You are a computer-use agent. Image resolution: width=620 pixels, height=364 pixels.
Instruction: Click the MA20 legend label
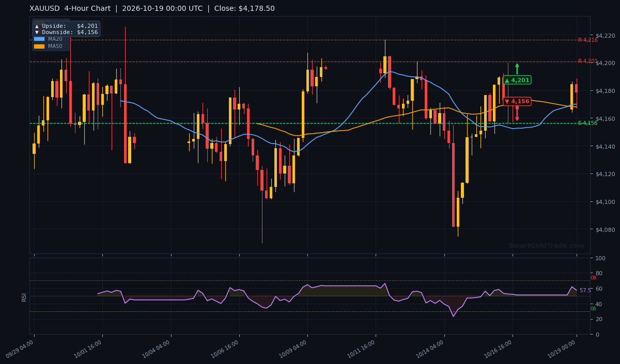(x=55, y=39)
